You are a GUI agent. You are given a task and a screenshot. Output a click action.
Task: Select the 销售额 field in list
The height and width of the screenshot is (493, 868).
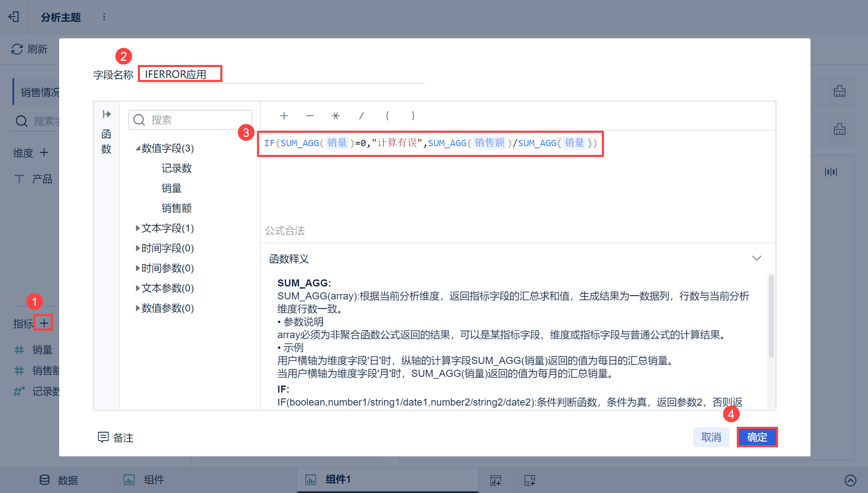[177, 208]
